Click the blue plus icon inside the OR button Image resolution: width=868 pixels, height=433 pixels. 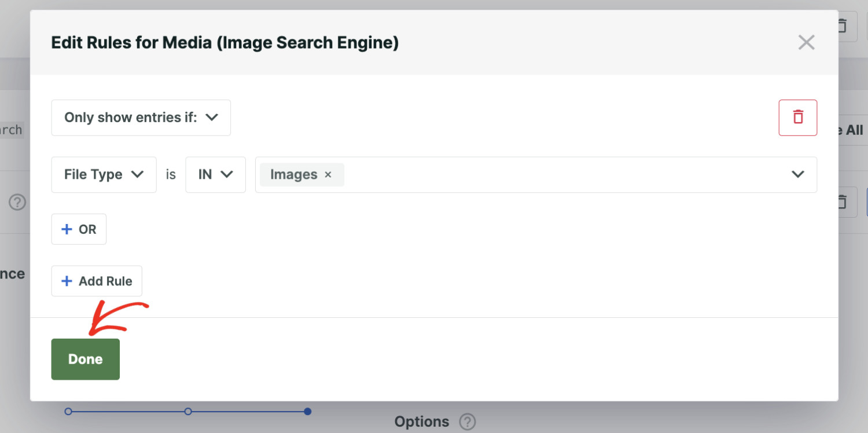coord(67,229)
